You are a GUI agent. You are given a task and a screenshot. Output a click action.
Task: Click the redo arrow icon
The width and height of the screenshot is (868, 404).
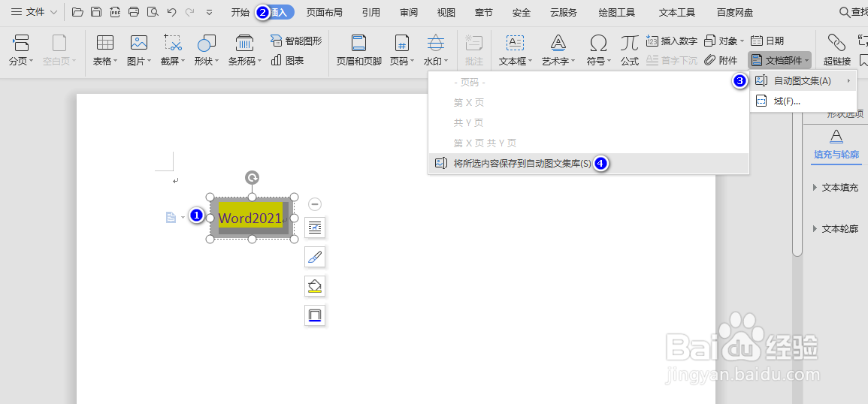click(x=190, y=12)
